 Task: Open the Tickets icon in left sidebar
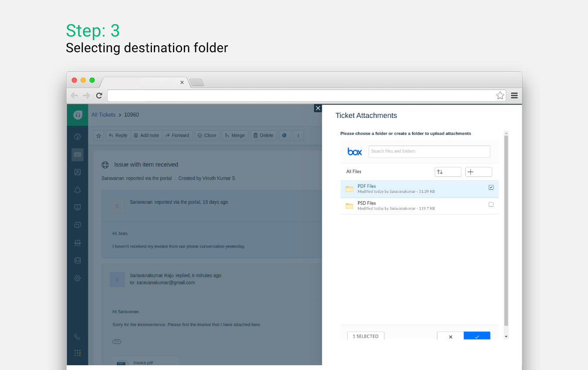pos(78,154)
